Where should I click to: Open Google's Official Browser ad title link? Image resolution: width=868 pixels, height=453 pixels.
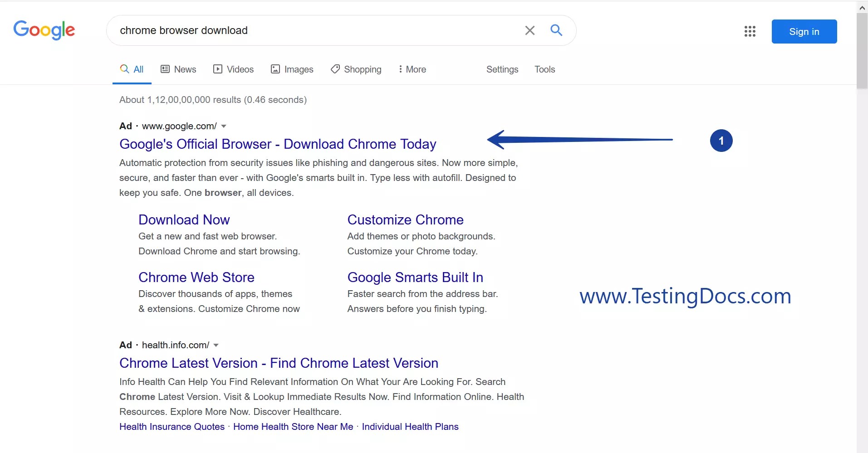point(278,144)
